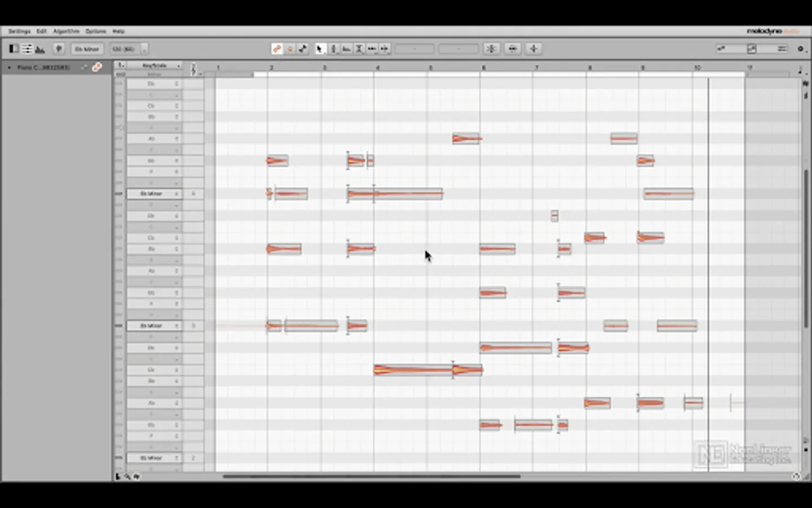Select the topmost note blob near bar 5
Screen dimensions: 812x508
(466, 138)
